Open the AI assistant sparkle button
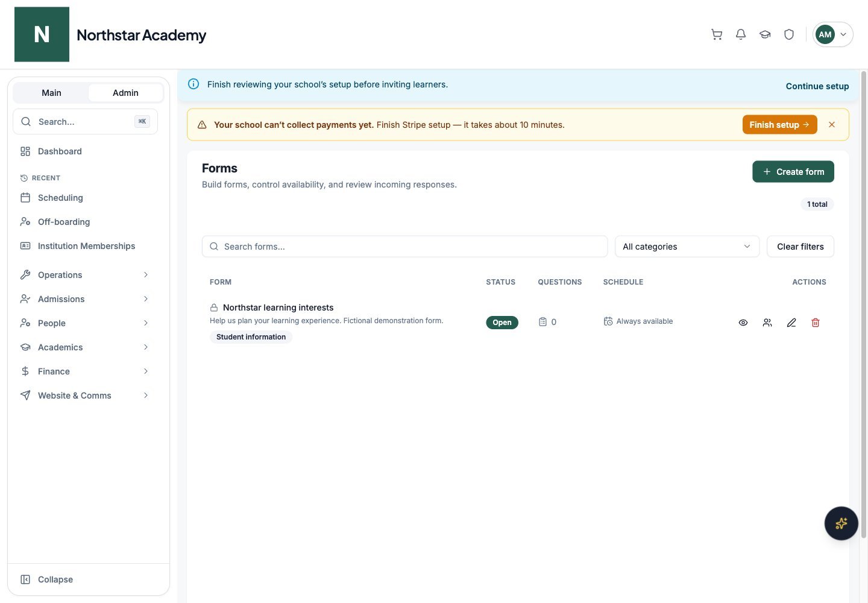The image size is (868, 603). (841, 523)
